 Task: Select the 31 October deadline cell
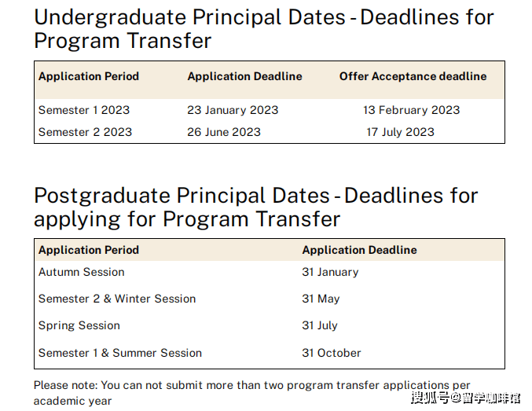(x=332, y=353)
